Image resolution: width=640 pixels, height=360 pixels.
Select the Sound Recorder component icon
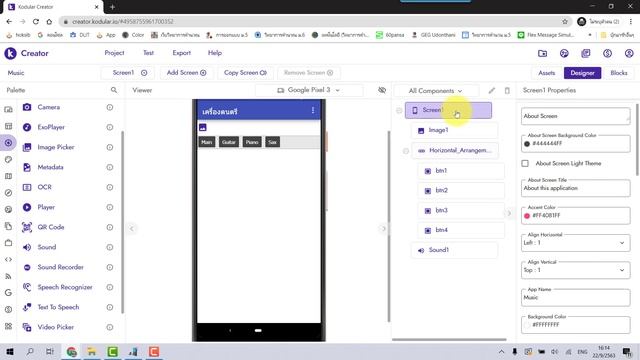[x=27, y=267]
